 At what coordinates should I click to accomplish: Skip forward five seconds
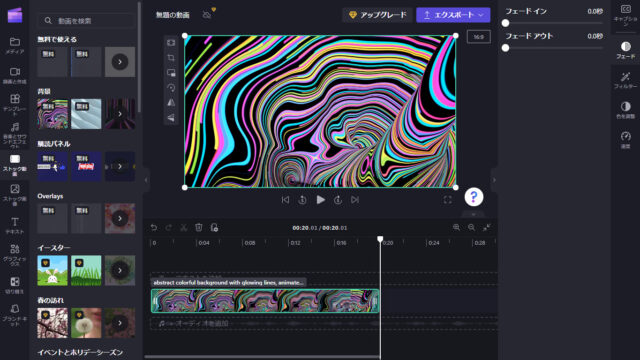[338, 200]
